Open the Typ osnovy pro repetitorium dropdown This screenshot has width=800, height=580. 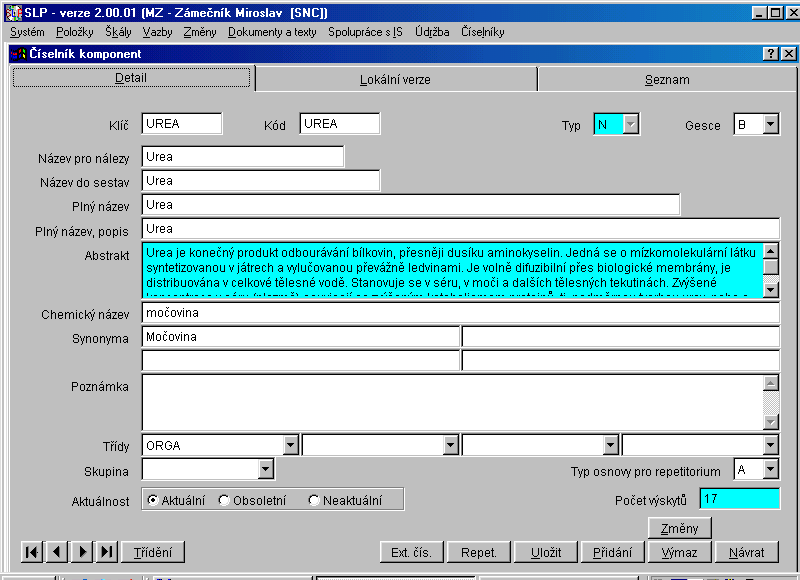pos(770,469)
